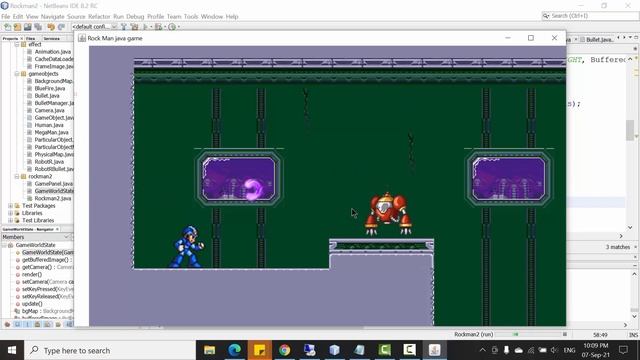Click the Open Project toolbar icon
The width and height of the screenshot is (640, 360).
point(27,27)
